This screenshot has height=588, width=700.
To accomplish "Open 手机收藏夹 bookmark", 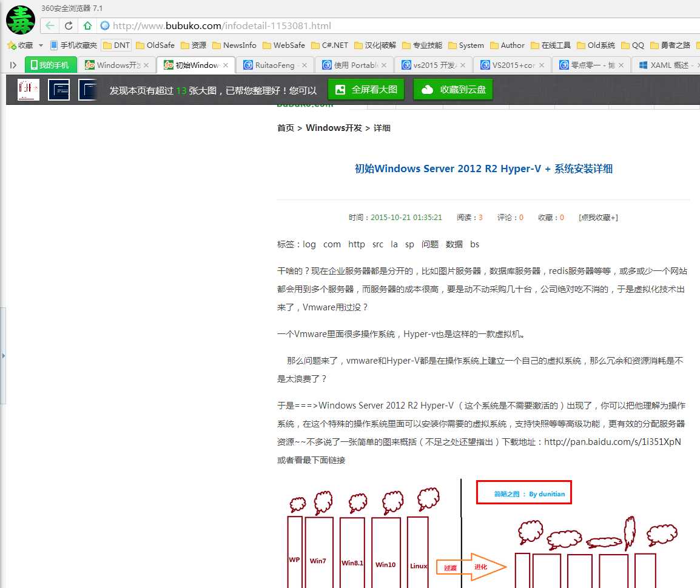I will (x=73, y=45).
